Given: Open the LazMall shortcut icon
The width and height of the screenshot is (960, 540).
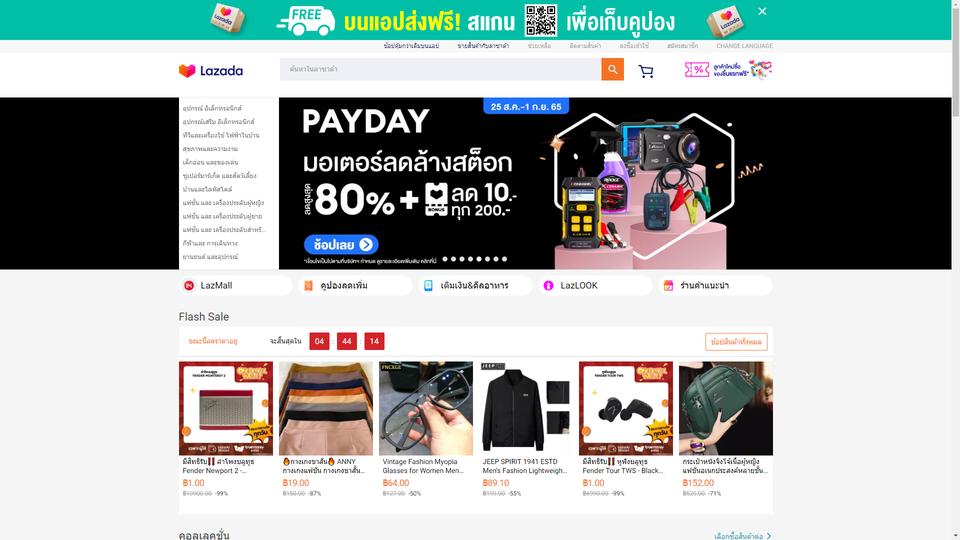Looking at the screenshot, I should (x=189, y=285).
